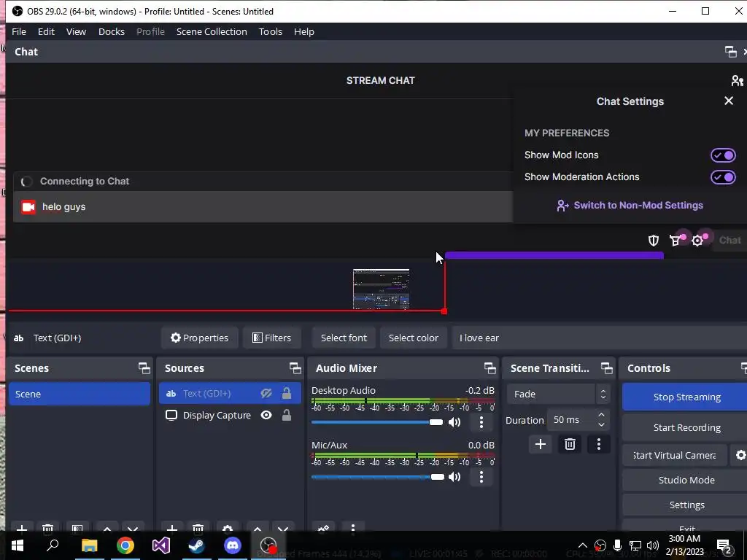Click Select font button

pos(344,338)
